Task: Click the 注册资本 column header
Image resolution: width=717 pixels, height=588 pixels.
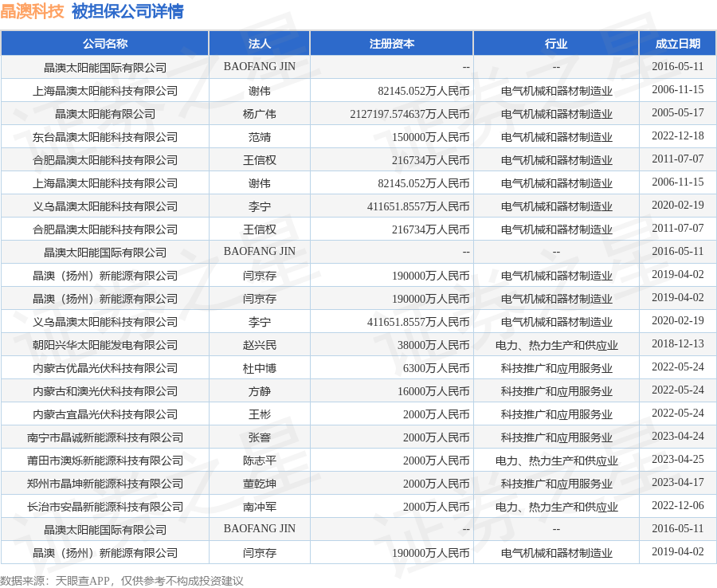Action: tap(391, 44)
